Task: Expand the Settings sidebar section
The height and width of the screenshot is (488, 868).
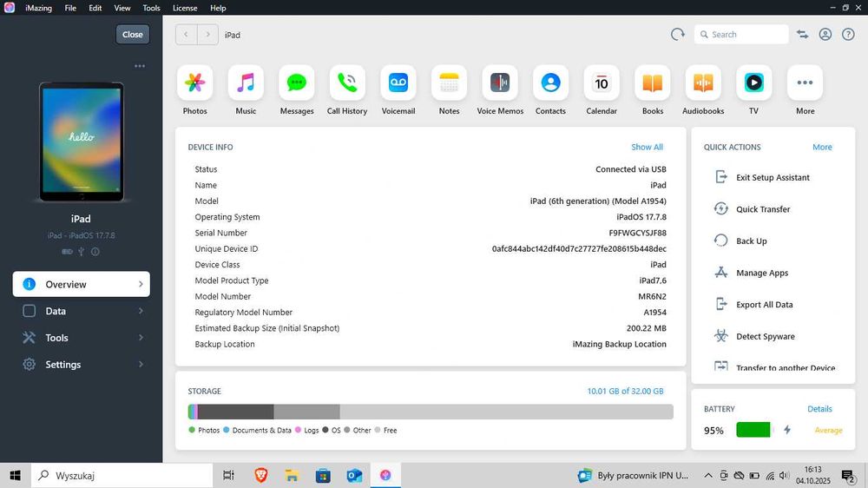Action: click(82, 365)
